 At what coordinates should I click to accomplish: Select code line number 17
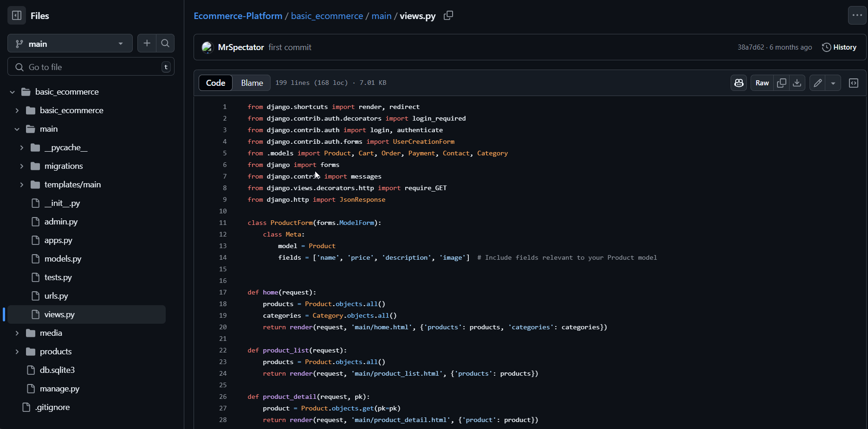pyautogui.click(x=223, y=292)
